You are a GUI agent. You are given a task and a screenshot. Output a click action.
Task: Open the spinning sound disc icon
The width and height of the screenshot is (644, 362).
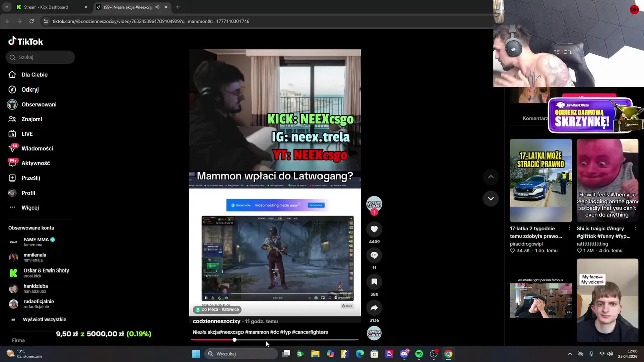(374, 333)
